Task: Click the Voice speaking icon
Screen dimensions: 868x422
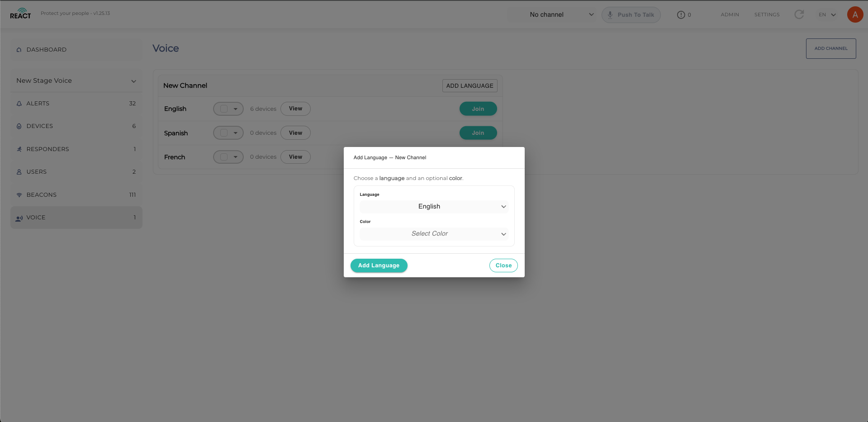Action: point(19,218)
